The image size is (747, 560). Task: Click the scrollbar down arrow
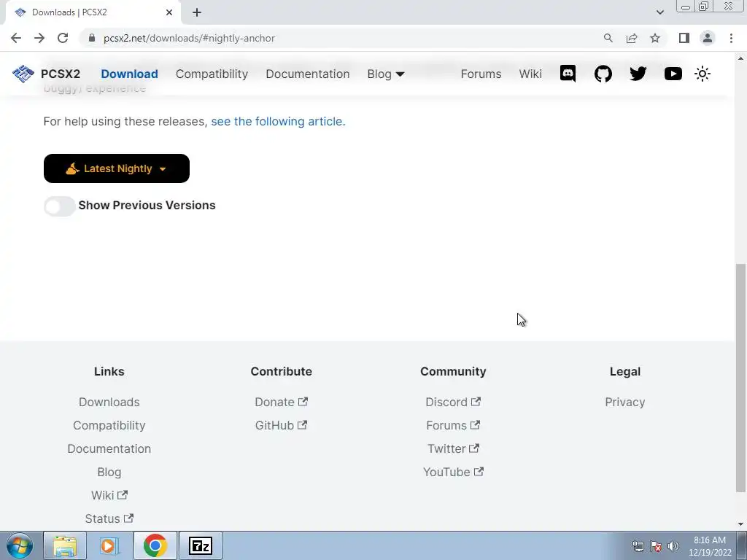pyautogui.click(x=740, y=524)
